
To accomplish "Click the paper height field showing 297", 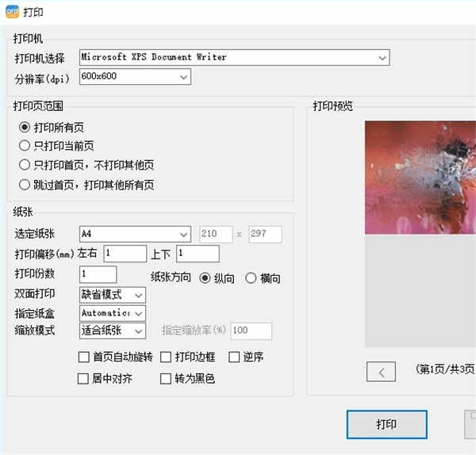I will 265,234.
